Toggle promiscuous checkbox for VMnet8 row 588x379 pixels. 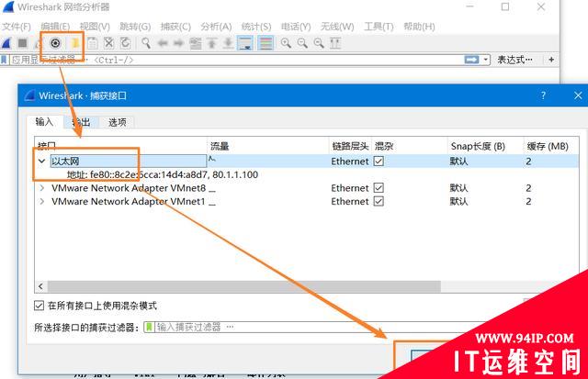[379, 187]
